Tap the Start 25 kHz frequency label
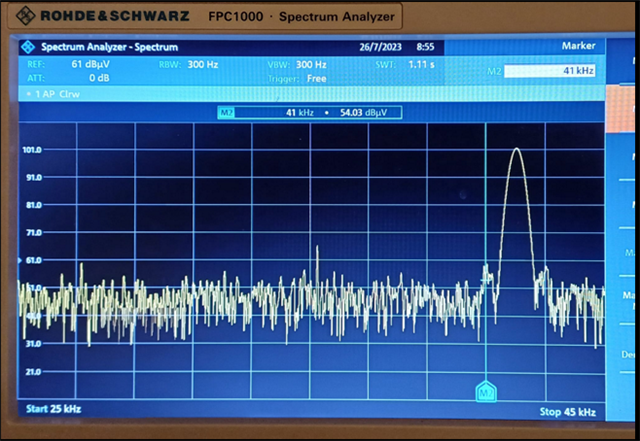Screen dimensions: 640x441 [x=53, y=409]
